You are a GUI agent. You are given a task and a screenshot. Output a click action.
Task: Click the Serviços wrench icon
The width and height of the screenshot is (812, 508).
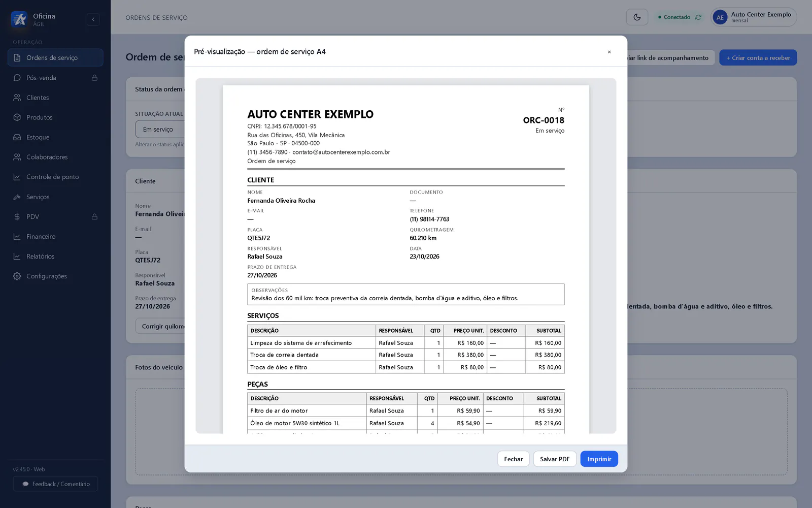pyautogui.click(x=17, y=197)
